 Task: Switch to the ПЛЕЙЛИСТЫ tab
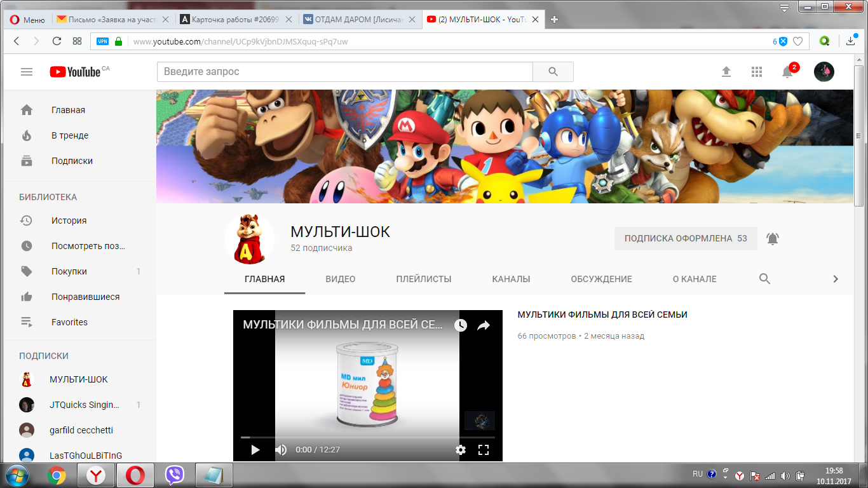[424, 279]
